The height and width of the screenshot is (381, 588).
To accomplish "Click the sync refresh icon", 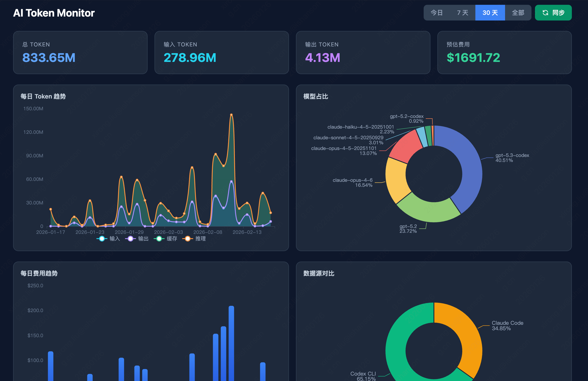I will tap(545, 13).
